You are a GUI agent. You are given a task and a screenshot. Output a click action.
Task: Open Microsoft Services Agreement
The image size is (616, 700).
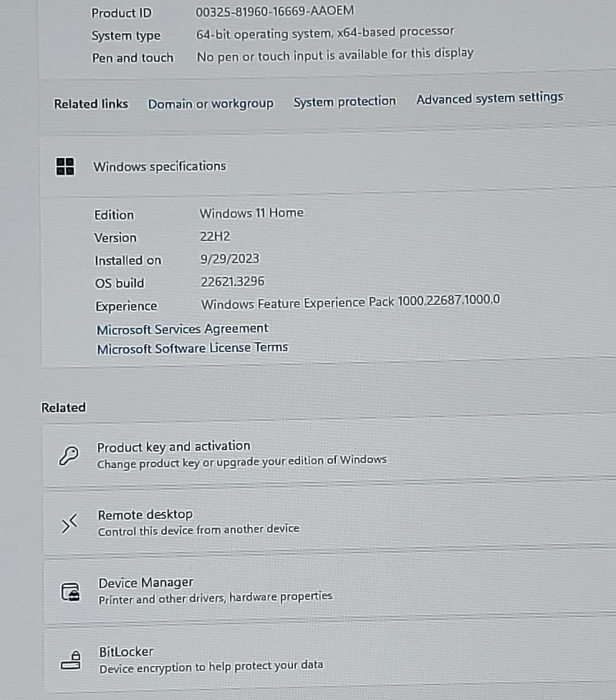(182, 329)
